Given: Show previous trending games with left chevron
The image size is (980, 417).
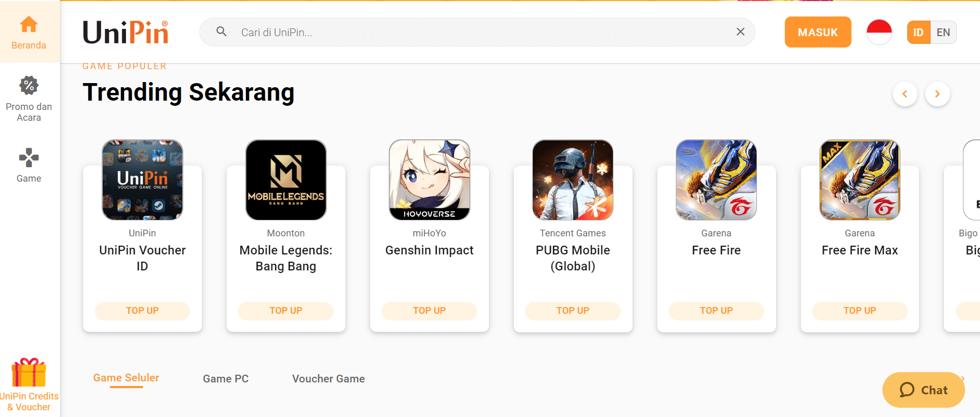Looking at the screenshot, I should 905,94.
